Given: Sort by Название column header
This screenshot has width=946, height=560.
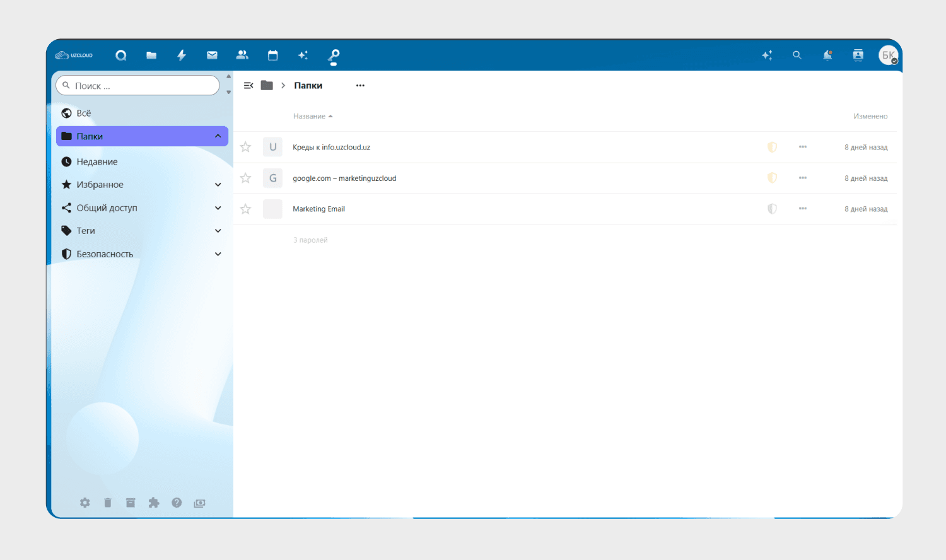Looking at the screenshot, I should coord(310,117).
